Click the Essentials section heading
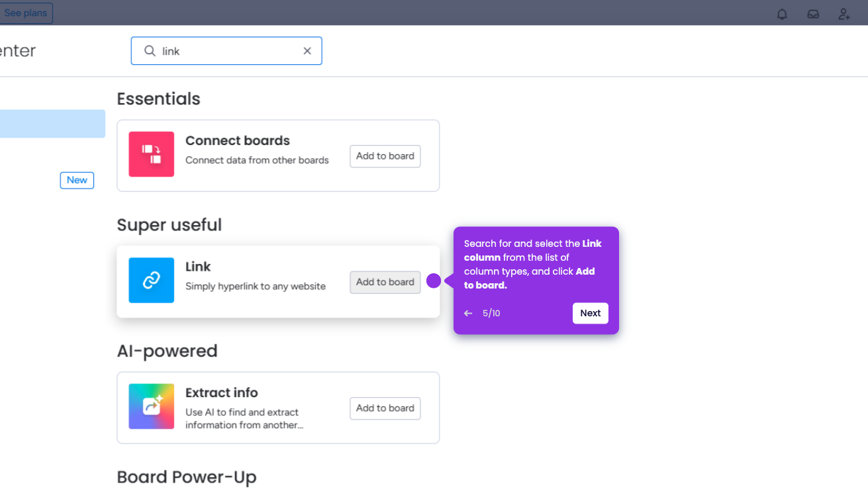 [x=159, y=99]
